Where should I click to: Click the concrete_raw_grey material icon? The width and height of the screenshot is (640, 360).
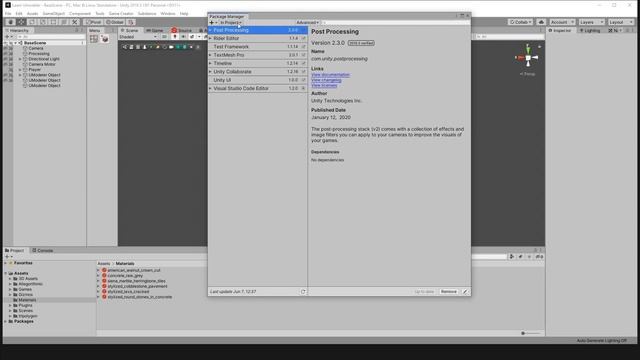[104, 276]
